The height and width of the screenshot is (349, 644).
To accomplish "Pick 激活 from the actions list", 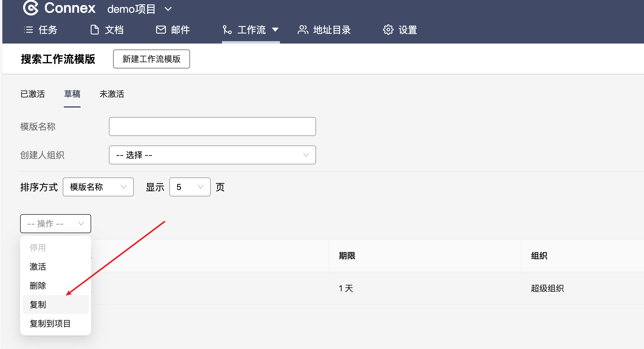I will click(x=38, y=267).
